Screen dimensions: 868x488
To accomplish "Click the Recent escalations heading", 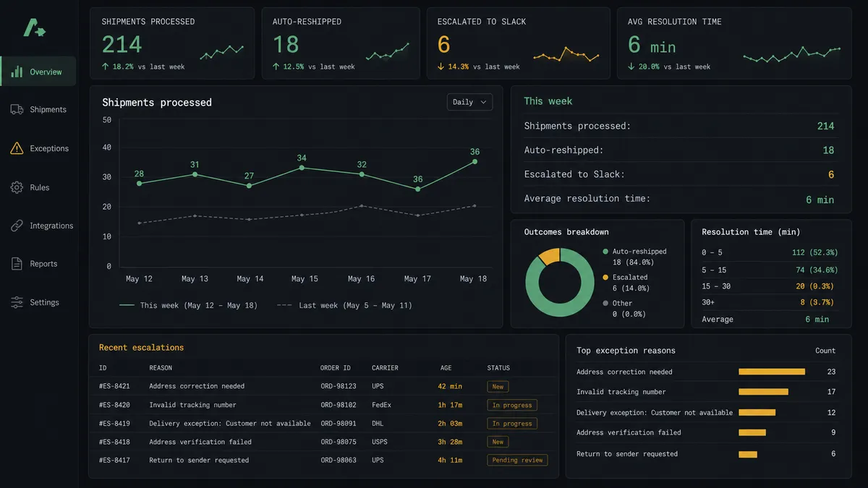I will click(141, 348).
